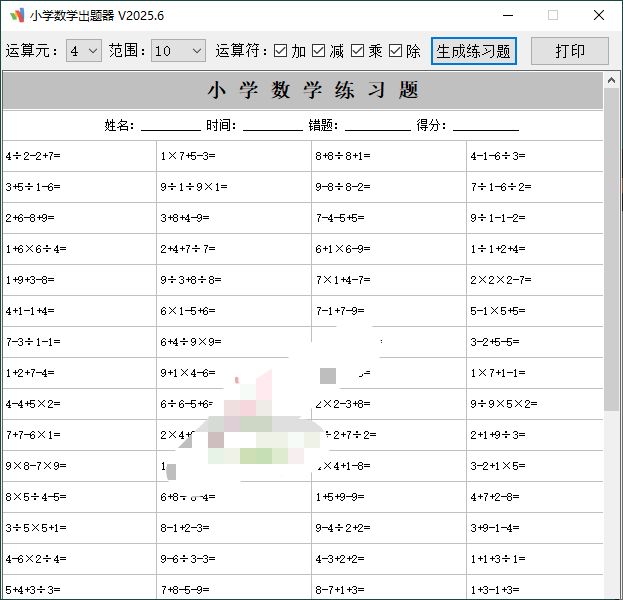Click the 生成练习题 button

point(474,51)
